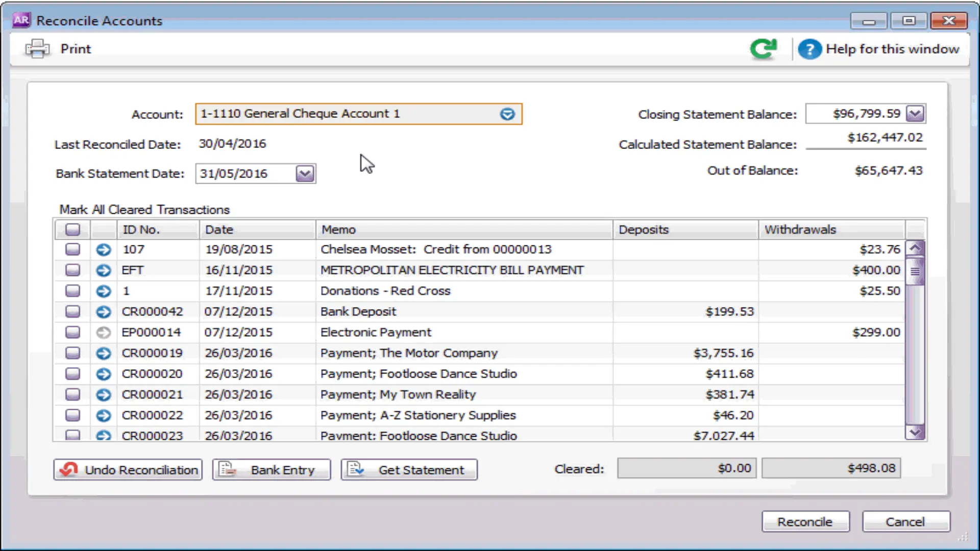Click the Print printer icon

37,49
